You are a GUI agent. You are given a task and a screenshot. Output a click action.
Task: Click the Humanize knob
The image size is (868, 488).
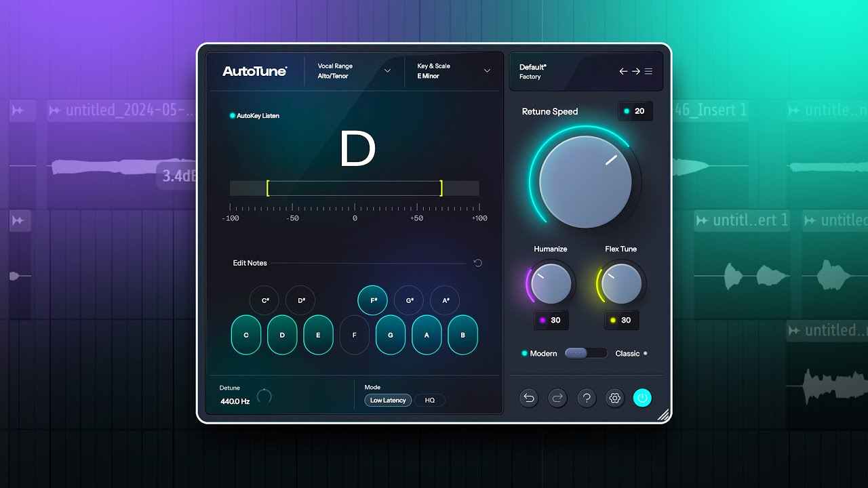click(x=551, y=283)
